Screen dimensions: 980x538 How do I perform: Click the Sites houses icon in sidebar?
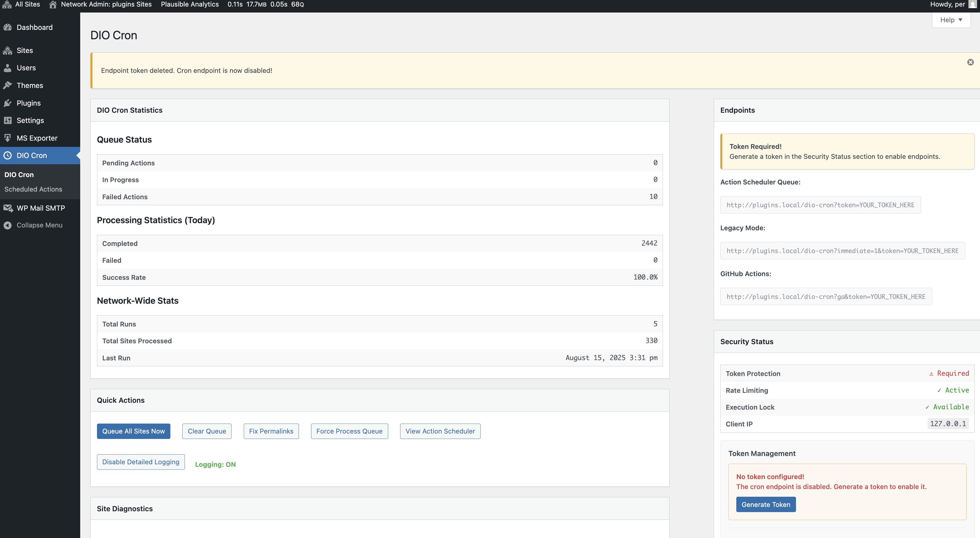click(x=8, y=50)
